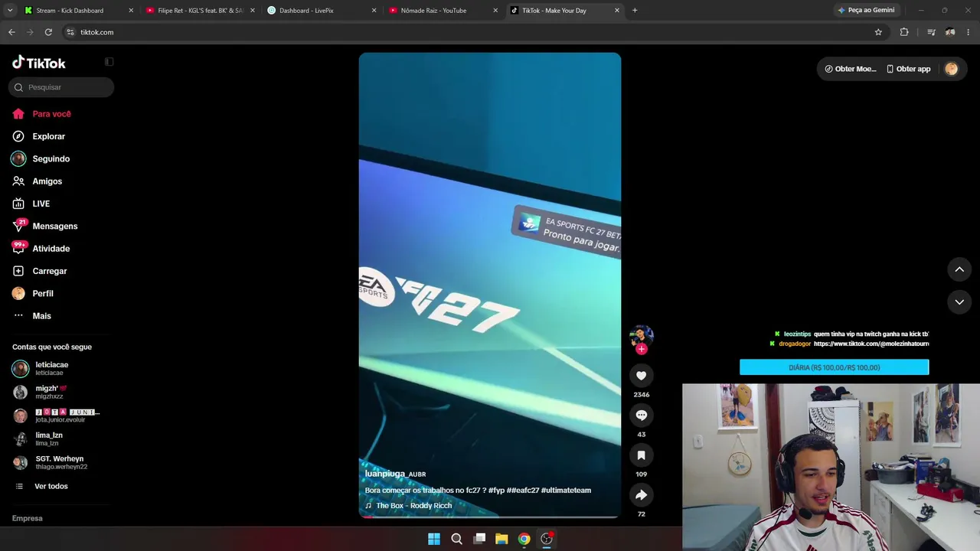Screen dimensions: 980x551
Task: Go to the previous video with the up arrow
Action: pos(959,269)
